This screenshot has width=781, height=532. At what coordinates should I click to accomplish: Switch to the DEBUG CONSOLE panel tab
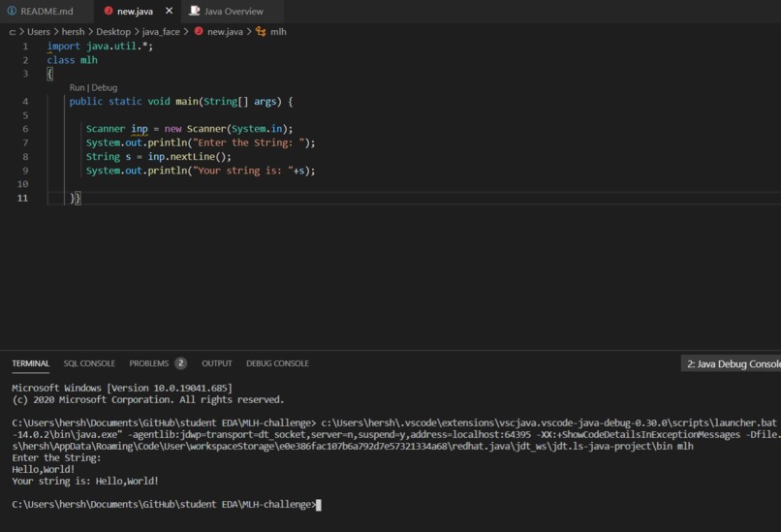(x=277, y=363)
